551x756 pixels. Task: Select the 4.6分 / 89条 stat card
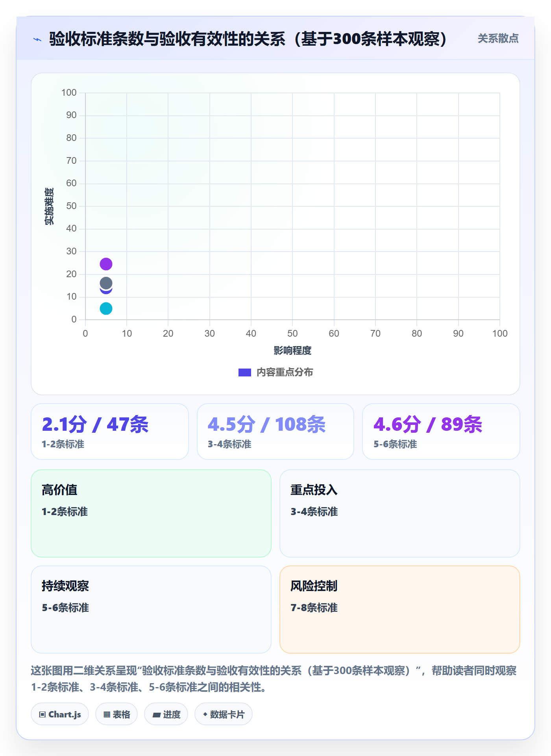pos(441,432)
